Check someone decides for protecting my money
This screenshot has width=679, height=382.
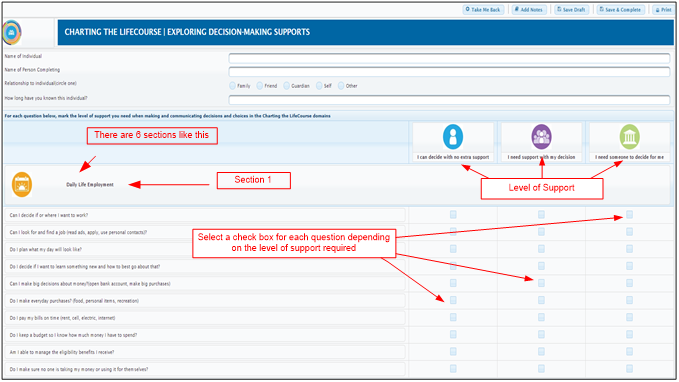630,369
